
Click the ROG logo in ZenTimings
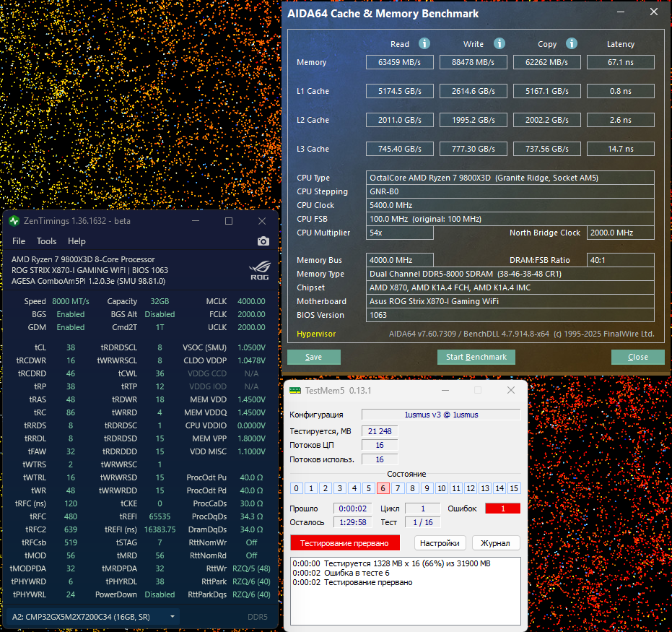[258, 270]
